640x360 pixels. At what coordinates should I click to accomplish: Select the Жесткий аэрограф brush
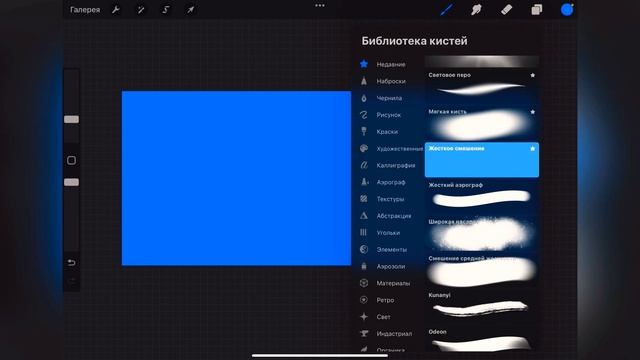point(482,197)
